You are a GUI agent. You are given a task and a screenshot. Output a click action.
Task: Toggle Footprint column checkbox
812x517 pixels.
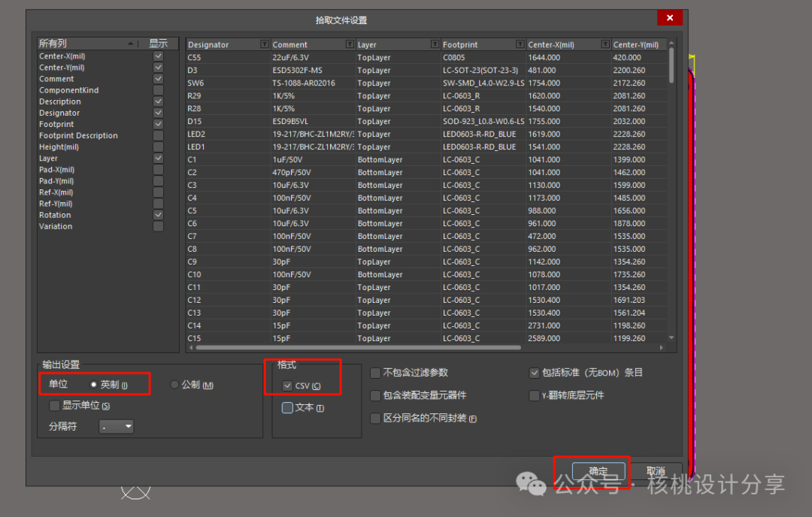(159, 124)
